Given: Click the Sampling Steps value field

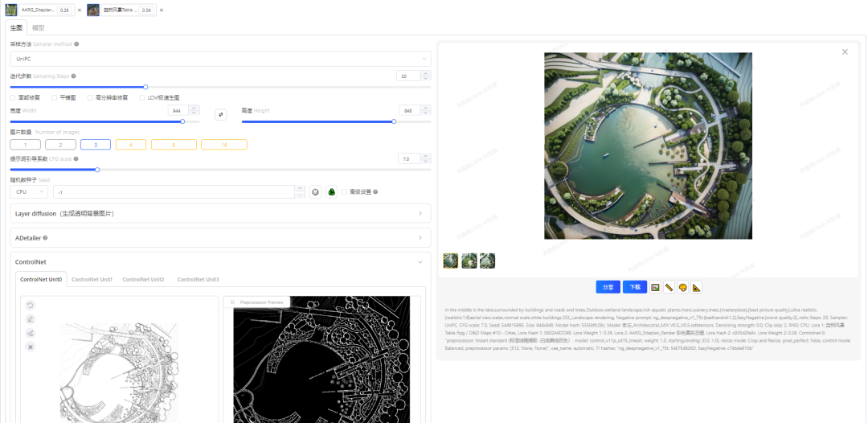Looking at the screenshot, I should [409, 76].
